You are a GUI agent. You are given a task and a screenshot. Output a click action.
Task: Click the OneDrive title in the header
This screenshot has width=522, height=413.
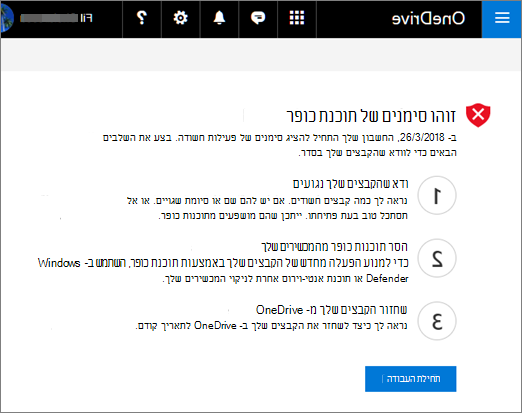[428, 18]
